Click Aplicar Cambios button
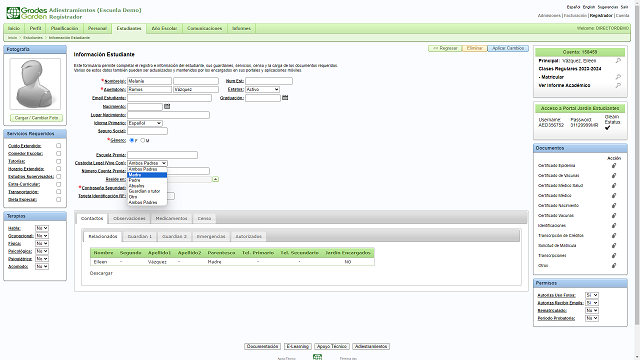640x360 pixels. [508, 48]
